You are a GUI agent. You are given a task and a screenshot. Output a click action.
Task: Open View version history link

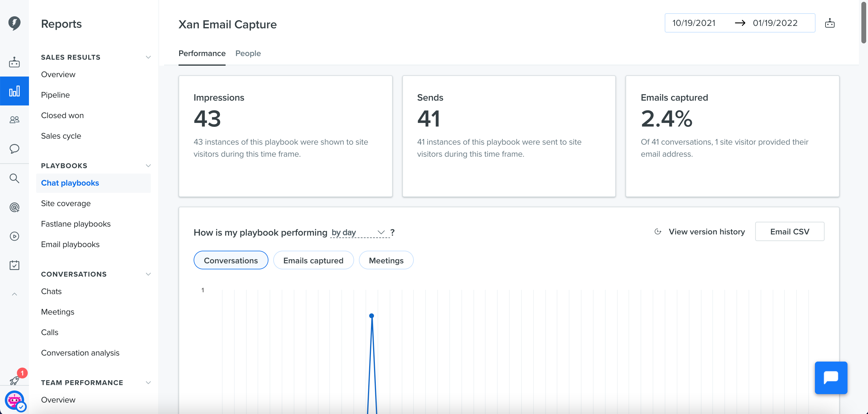(x=707, y=232)
